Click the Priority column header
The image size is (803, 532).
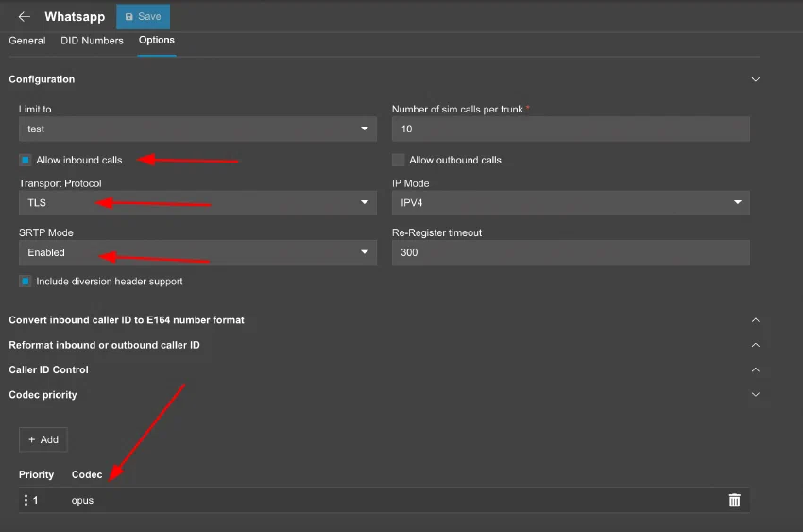tap(36, 474)
